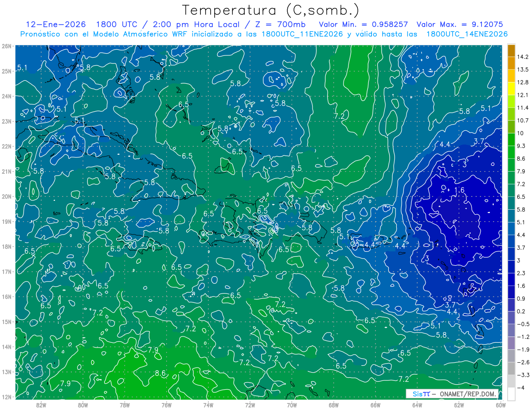
Task: Click the "20N" latitude axis label
Action: 7,196
